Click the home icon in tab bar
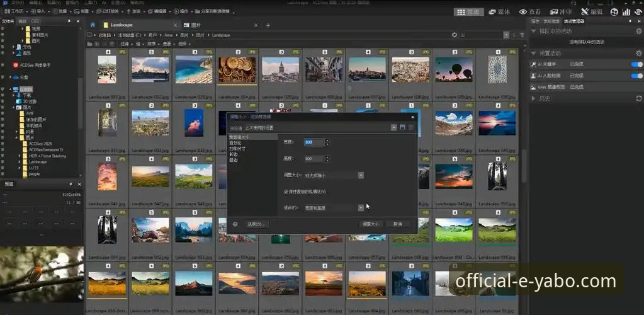The width and height of the screenshot is (644, 315). pos(93,25)
